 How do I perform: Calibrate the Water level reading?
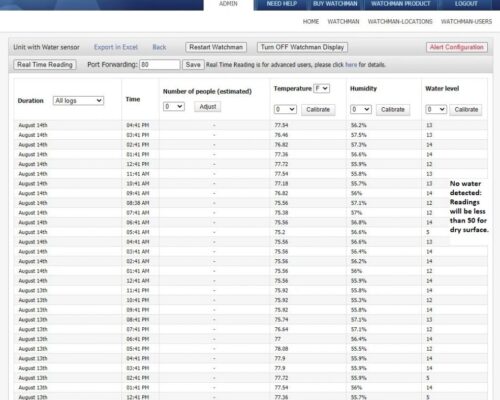click(466, 110)
